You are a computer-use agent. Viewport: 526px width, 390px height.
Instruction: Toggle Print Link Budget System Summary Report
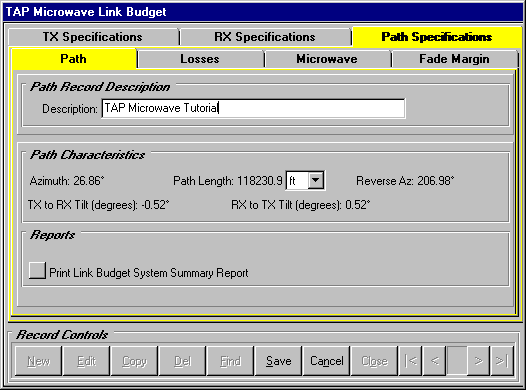click(x=37, y=271)
